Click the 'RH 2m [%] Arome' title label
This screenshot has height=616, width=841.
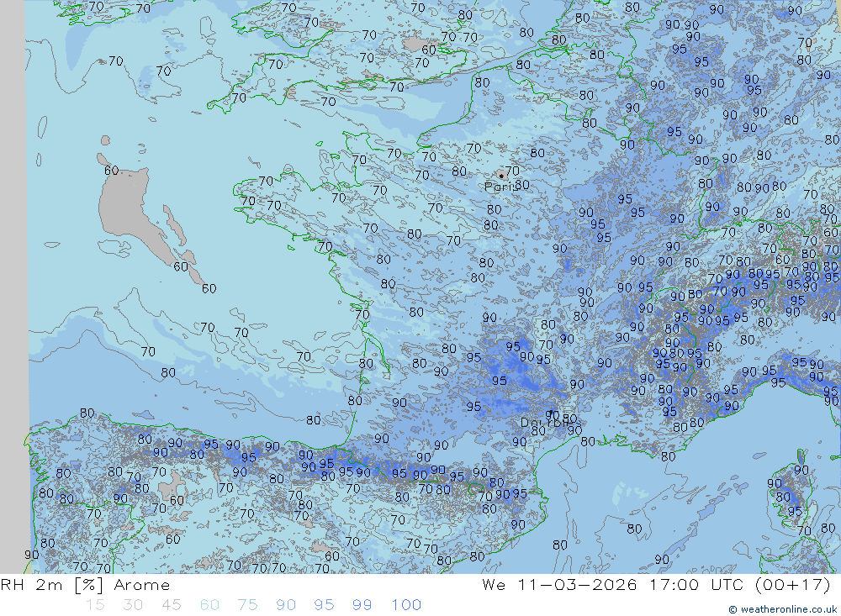[x=85, y=584]
